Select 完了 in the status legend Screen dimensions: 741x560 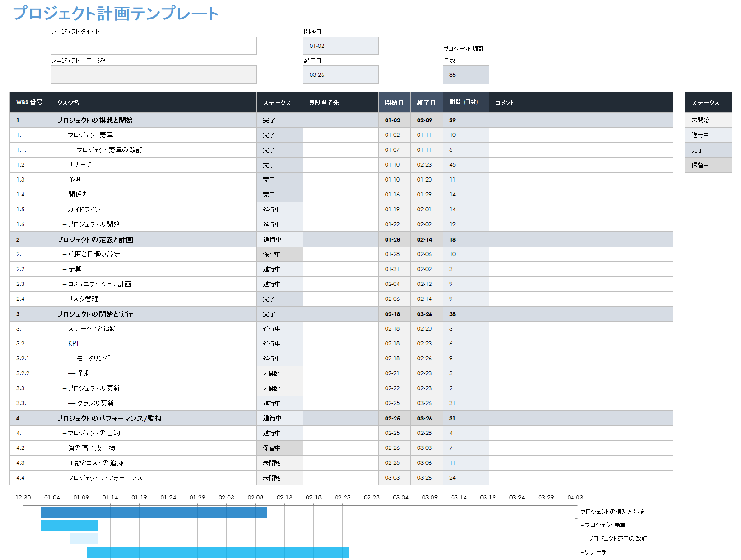coord(708,150)
